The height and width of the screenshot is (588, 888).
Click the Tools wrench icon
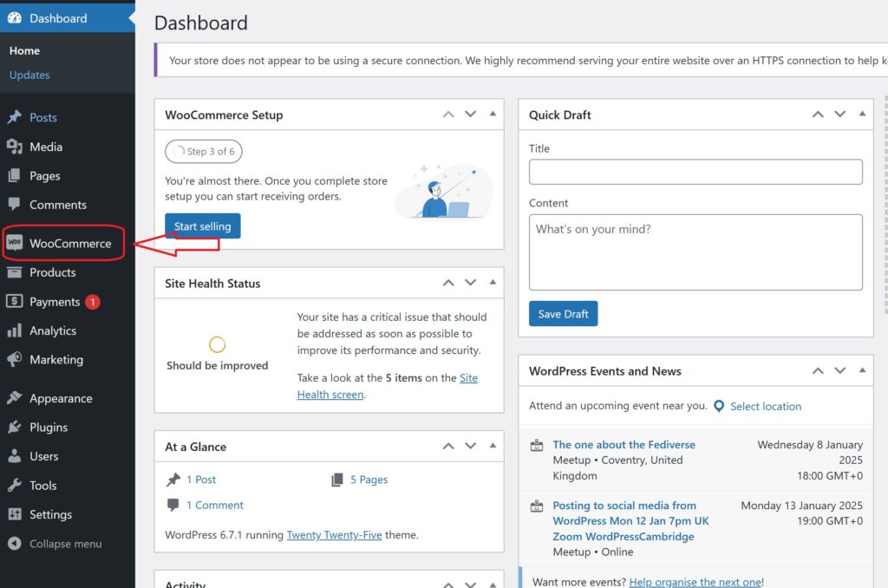15,486
